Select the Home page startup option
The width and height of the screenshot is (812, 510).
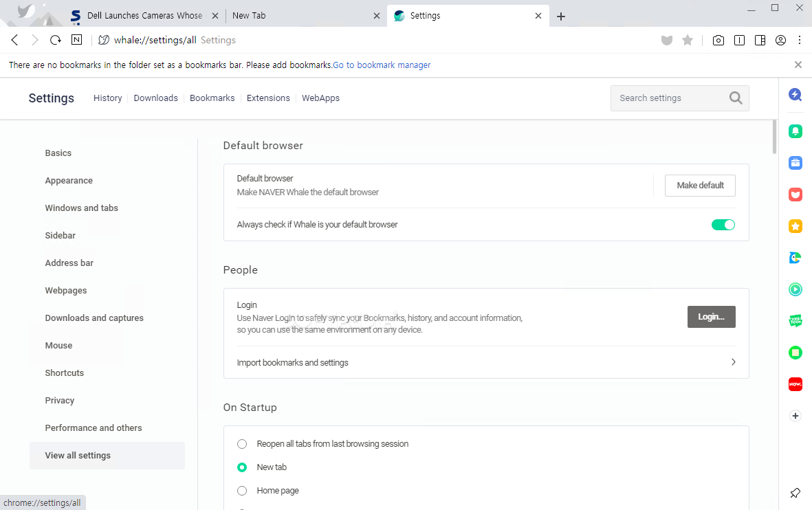242,490
